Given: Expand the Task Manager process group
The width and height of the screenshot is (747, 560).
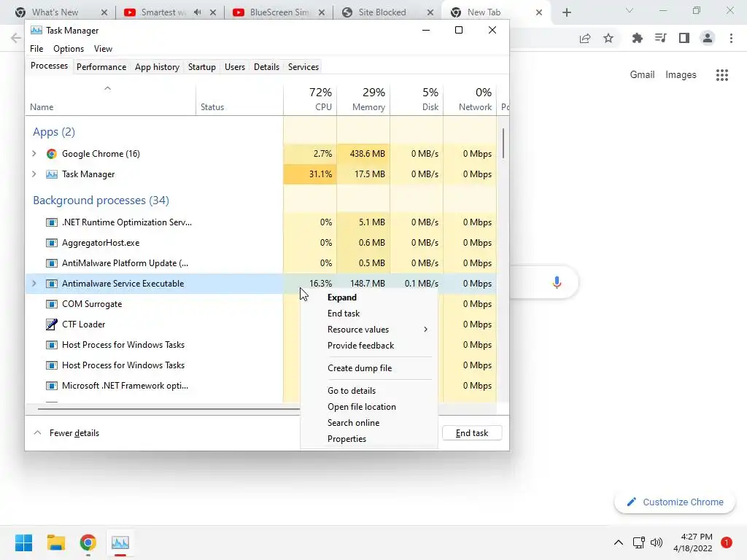Looking at the screenshot, I should (x=34, y=174).
